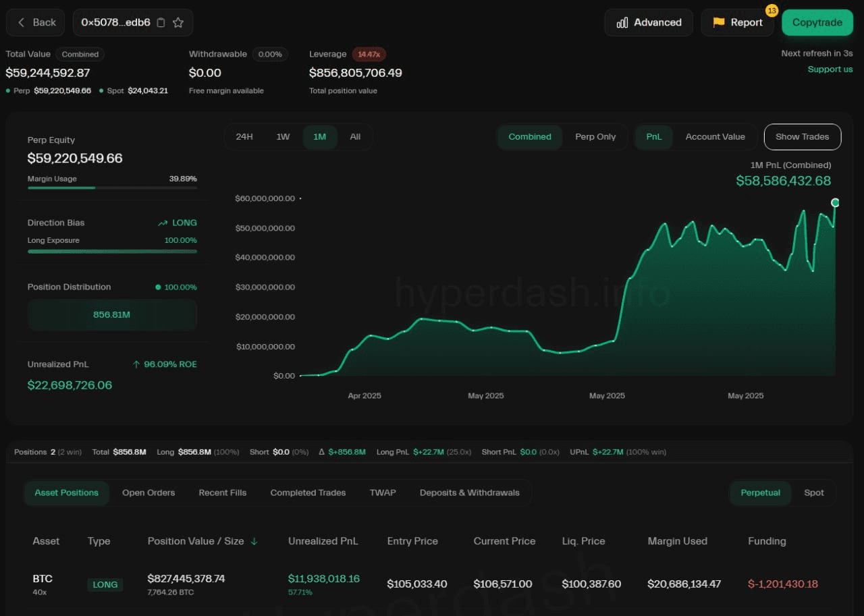Click the Margin Usage progress bar
The image size is (864, 616).
pyautogui.click(x=112, y=188)
